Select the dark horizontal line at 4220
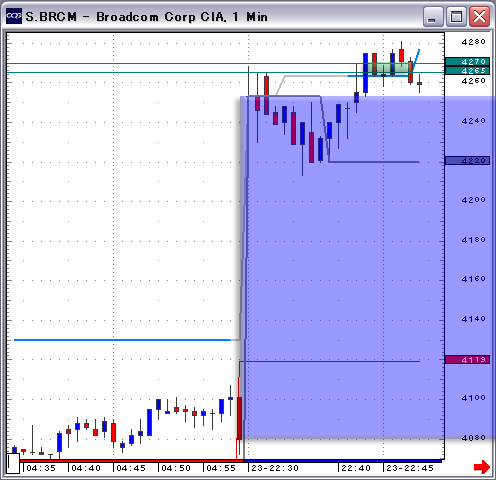 (374, 162)
